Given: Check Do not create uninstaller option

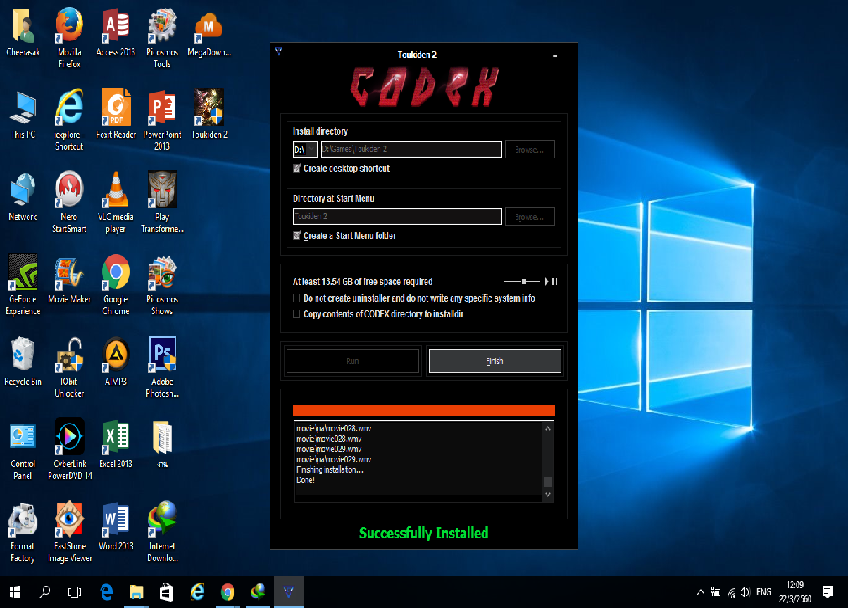Looking at the screenshot, I should click(x=296, y=298).
